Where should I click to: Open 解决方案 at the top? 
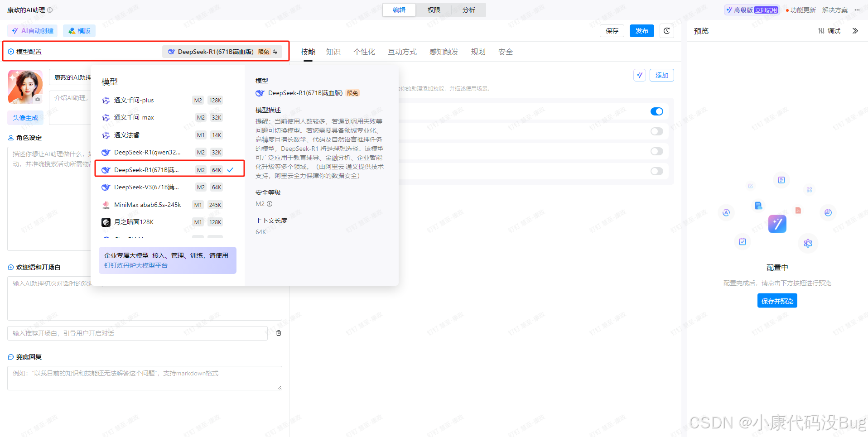(x=834, y=10)
